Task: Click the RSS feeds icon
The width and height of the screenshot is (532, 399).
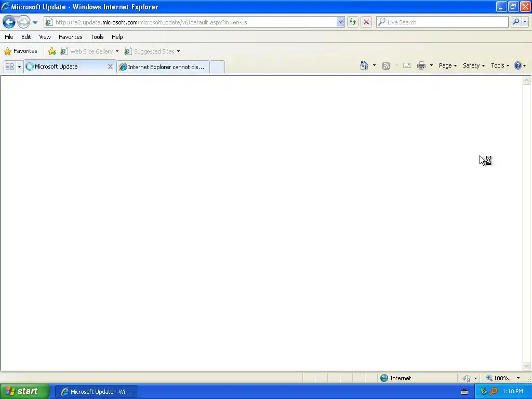Action: tap(386, 66)
